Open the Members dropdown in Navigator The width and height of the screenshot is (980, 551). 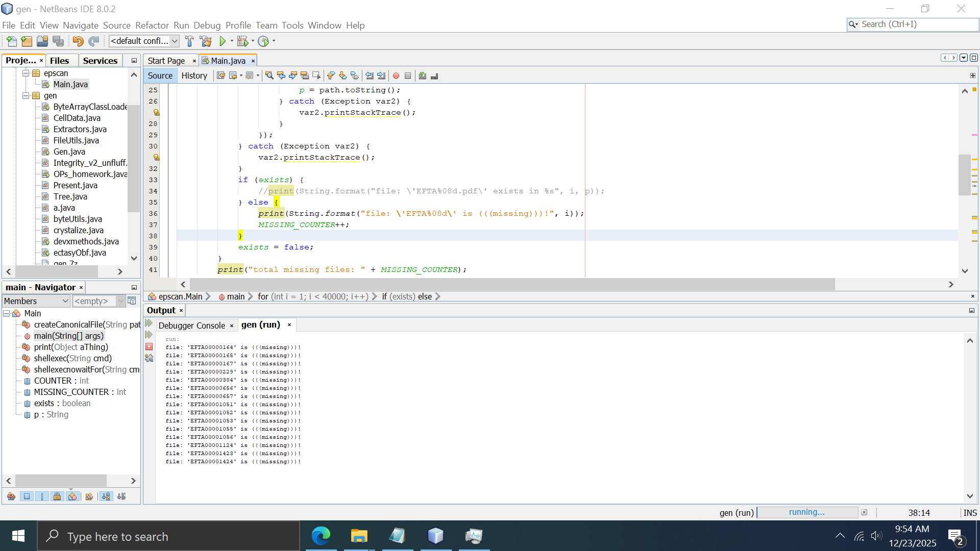pyautogui.click(x=36, y=301)
